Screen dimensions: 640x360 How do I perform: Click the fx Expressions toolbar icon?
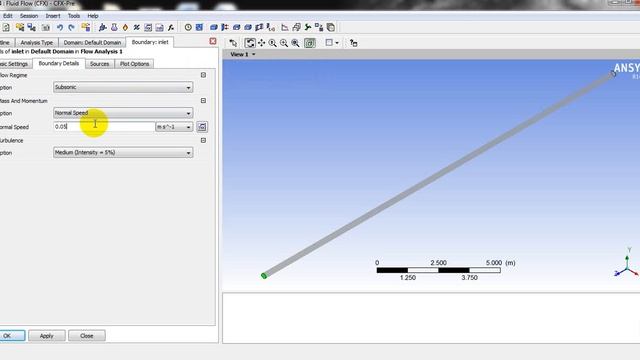click(171, 27)
